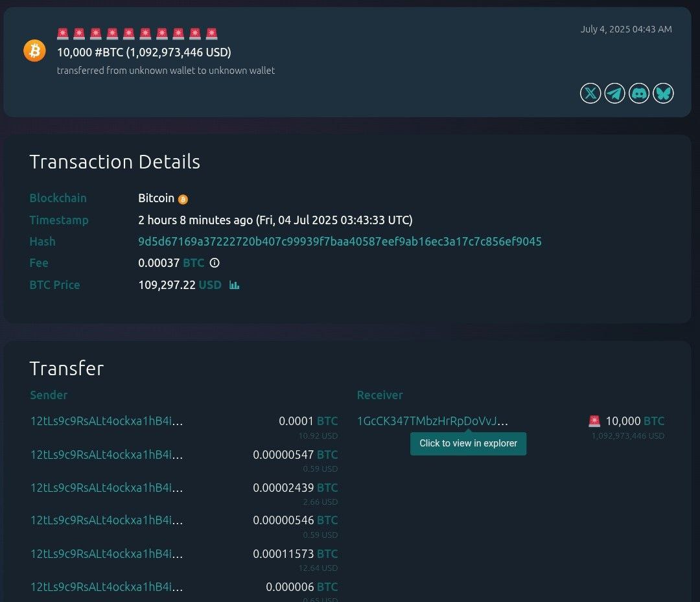Click the '10.92 USD' sender value
The image size is (700, 602).
(318, 435)
